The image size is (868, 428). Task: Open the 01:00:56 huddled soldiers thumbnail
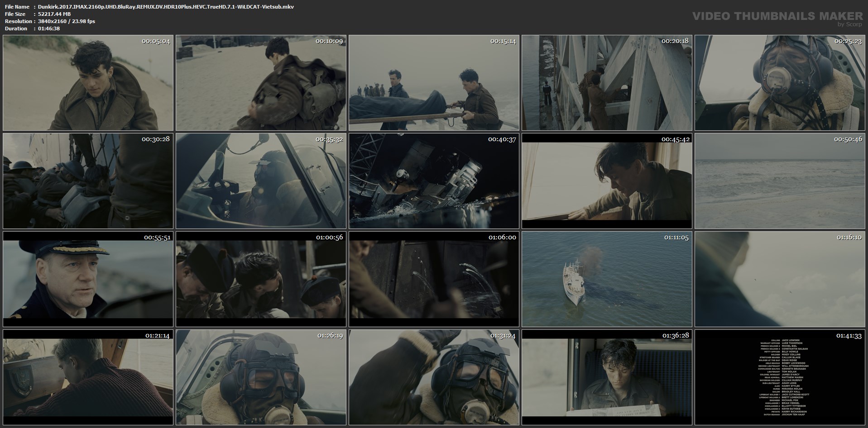(261, 279)
